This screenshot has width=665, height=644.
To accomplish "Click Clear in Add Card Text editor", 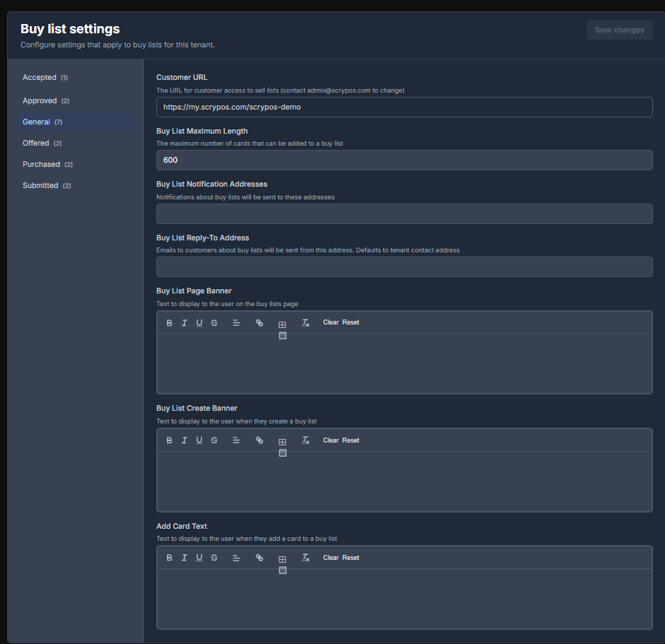I will 331,558.
